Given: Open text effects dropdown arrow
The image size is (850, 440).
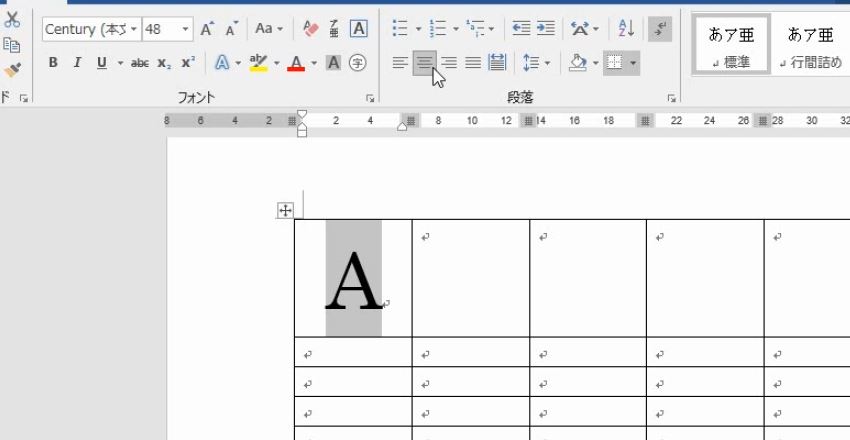Looking at the screenshot, I should pos(239,63).
